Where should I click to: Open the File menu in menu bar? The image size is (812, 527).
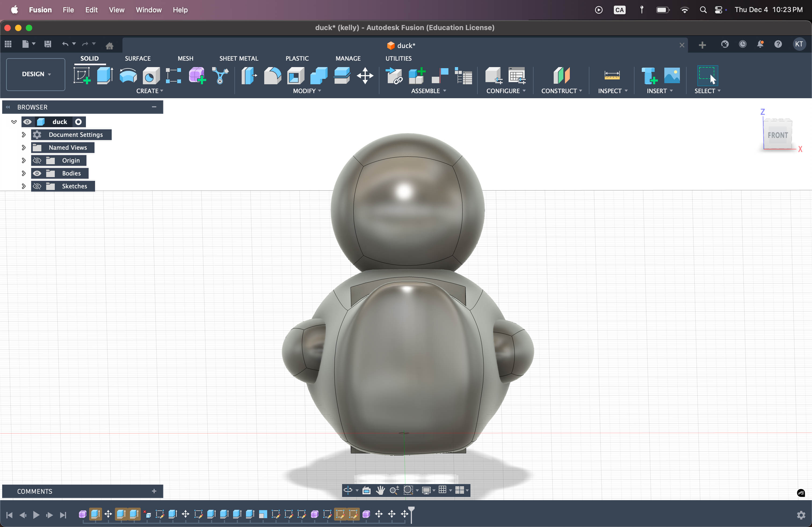(68, 10)
